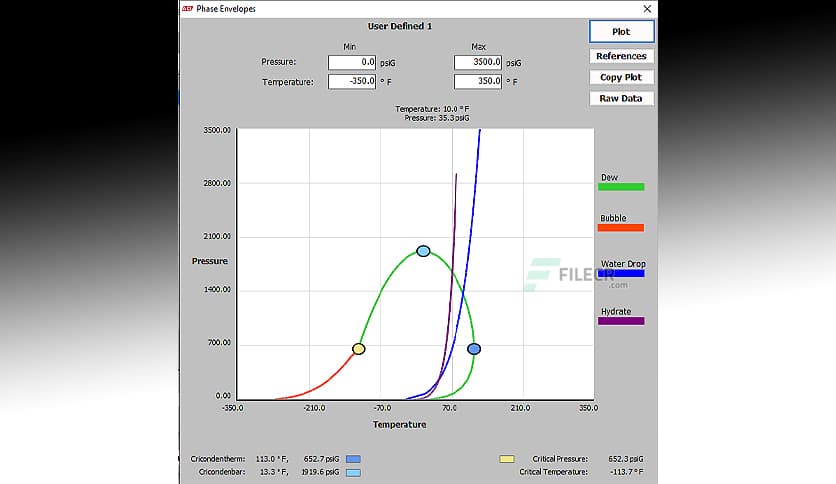836x484 pixels.
Task: Click the Cricondentherm '652.7 psiG' value
Action: coord(321,459)
